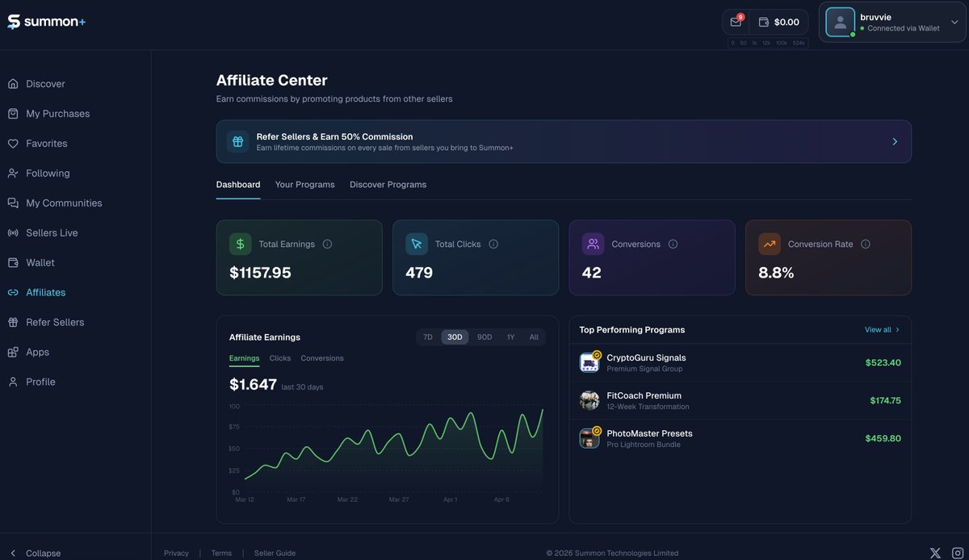Screen dimensions: 969x560
Task: Select the 30D time range
Action: pos(455,337)
